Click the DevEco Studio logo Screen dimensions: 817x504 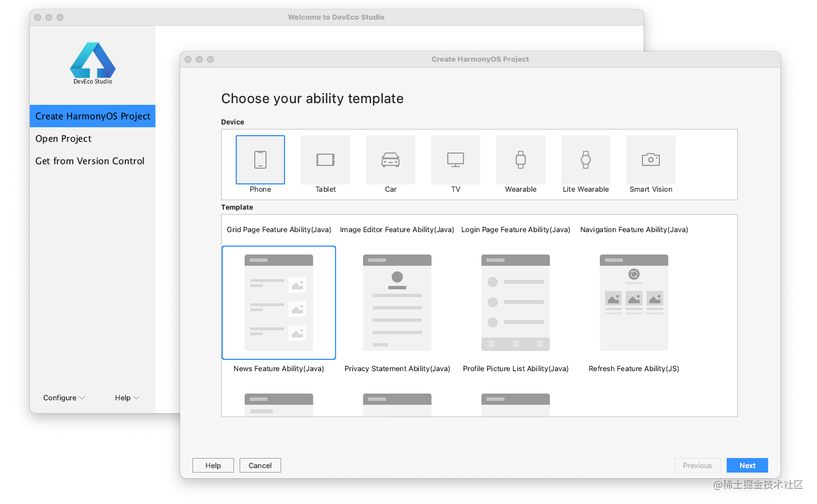pos(93,63)
